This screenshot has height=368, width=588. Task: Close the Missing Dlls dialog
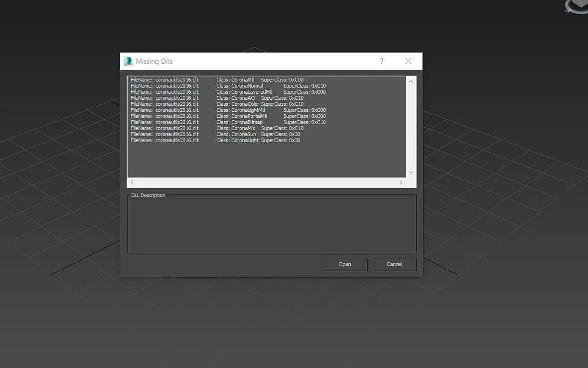point(409,61)
